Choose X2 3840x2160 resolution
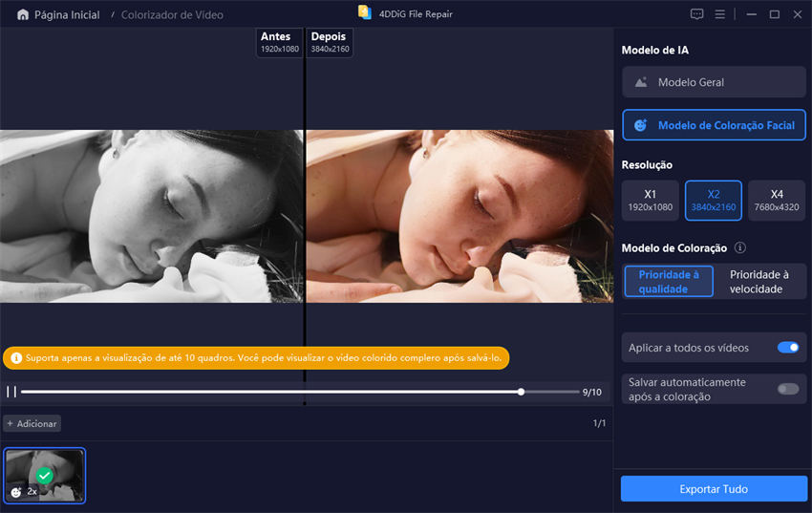 click(713, 201)
